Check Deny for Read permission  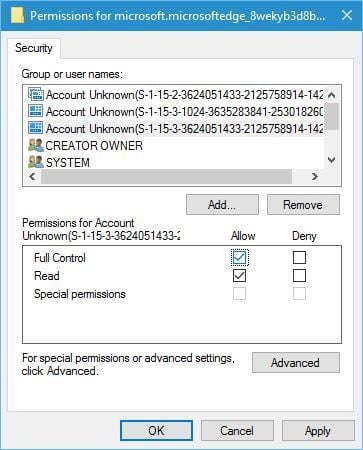click(299, 276)
